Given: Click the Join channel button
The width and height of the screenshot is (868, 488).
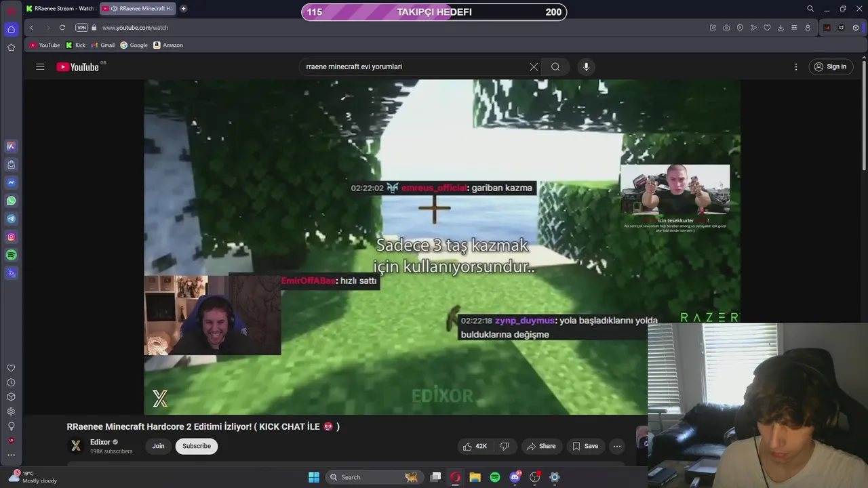Looking at the screenshot, I should (x=158, y=446).
